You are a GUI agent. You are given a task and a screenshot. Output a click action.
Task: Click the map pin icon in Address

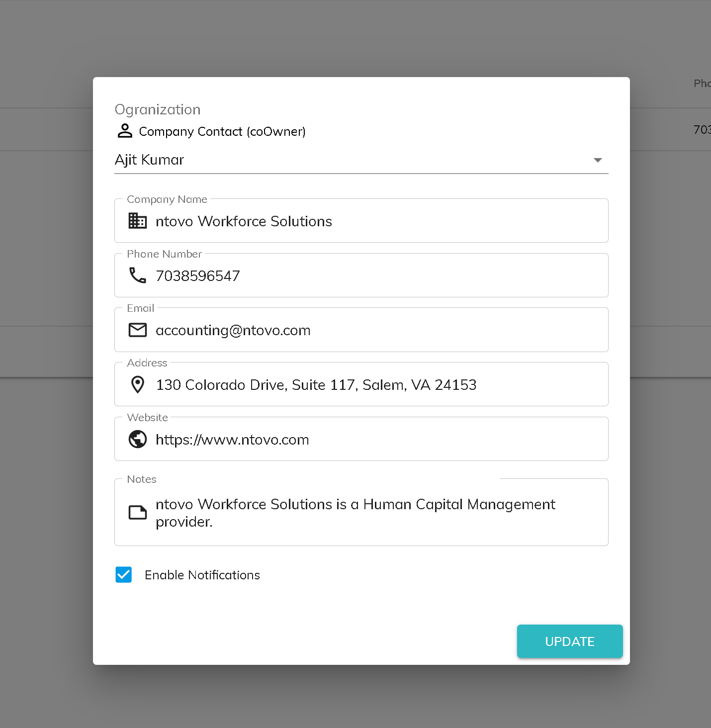tap(138, 385)
